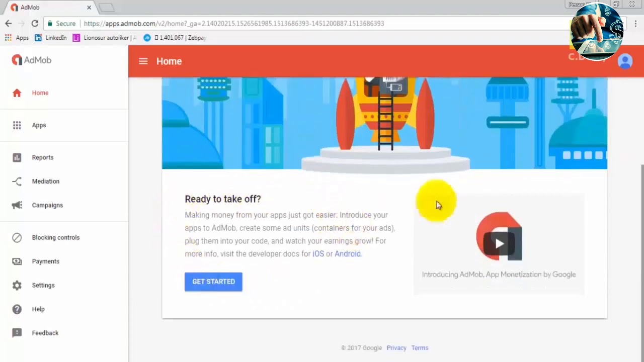
Task: Toggle the hamburger menu in header
Action: 143,61
